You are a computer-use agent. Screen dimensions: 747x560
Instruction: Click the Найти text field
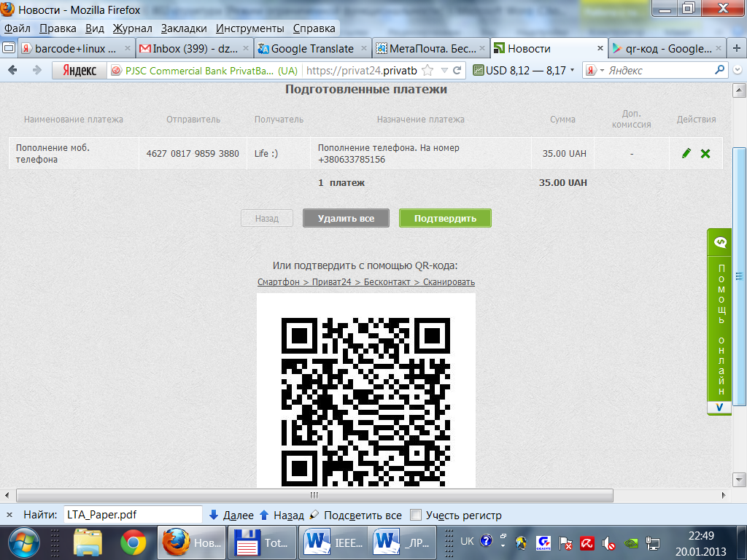pyautogui.click(x=133, y=515)
